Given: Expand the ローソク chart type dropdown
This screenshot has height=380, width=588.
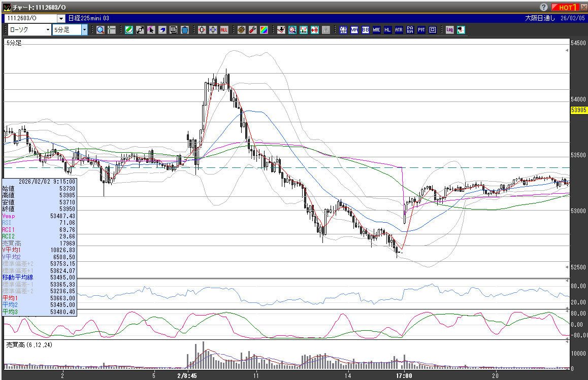Looking at the screenshot, I should pos(48,30).
